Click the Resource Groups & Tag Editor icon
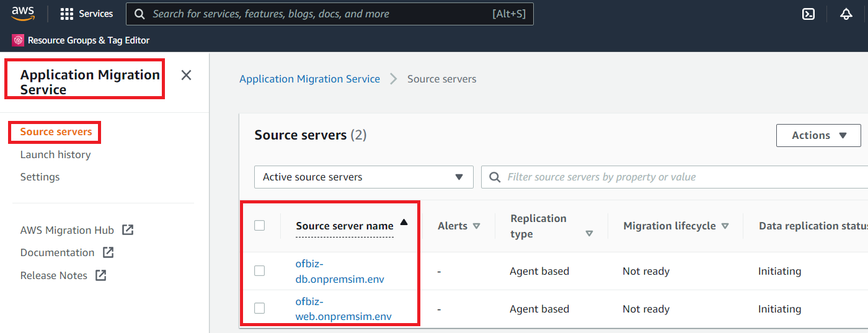The height and width of the screenshot is (333, 868). pos(18,40)
